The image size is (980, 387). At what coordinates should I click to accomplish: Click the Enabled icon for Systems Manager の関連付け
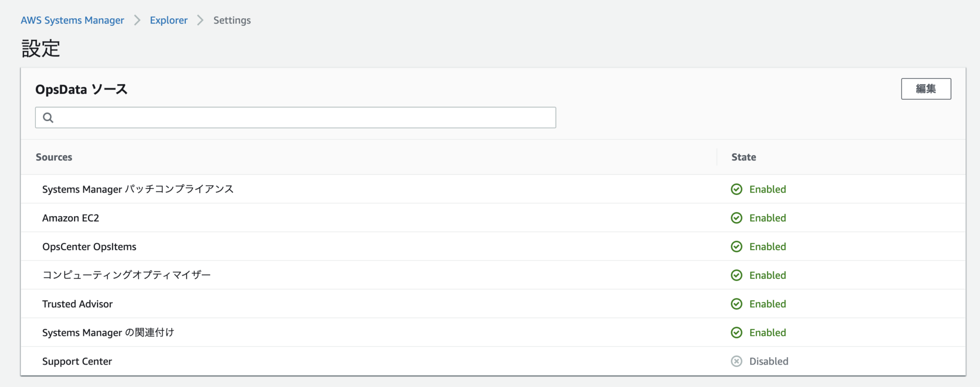point(736,332)
